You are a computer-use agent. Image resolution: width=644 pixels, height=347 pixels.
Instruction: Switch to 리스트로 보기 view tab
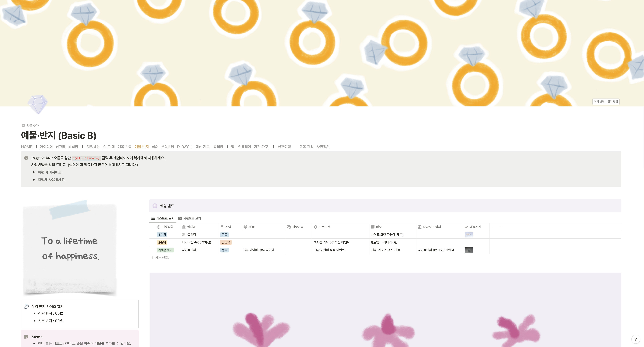(x=163, y=218)
